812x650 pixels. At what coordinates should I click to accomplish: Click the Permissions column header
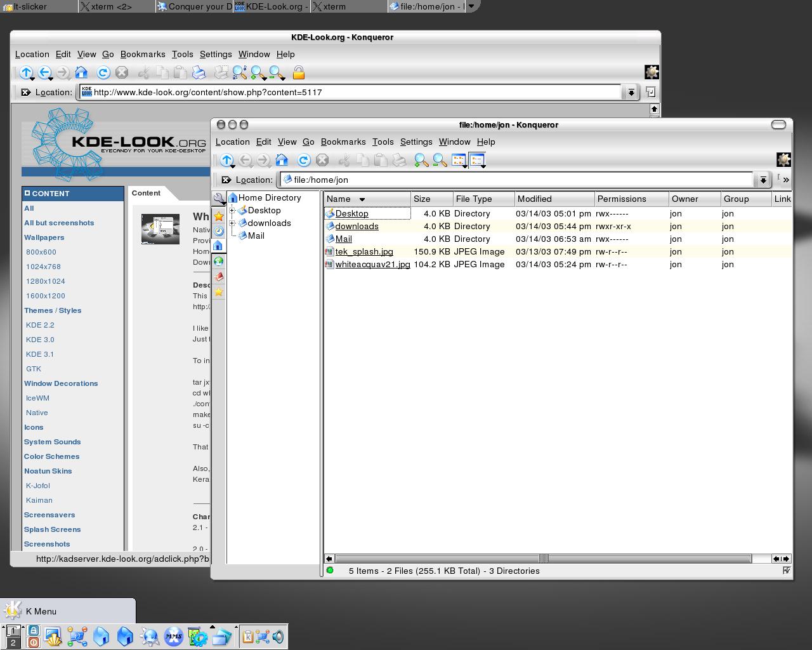631,199
